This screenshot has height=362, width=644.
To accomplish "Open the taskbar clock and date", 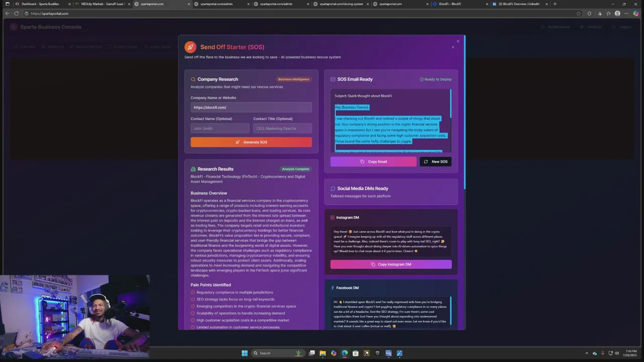I will [x=631, y=353].
